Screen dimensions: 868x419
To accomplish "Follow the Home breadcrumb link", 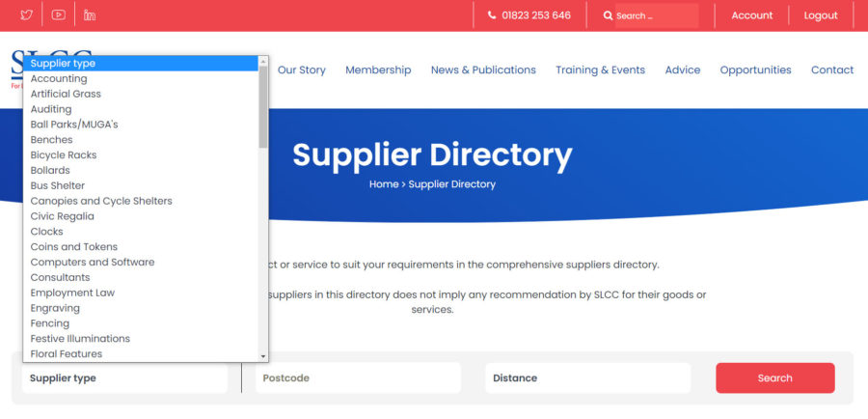I will 384,184.
